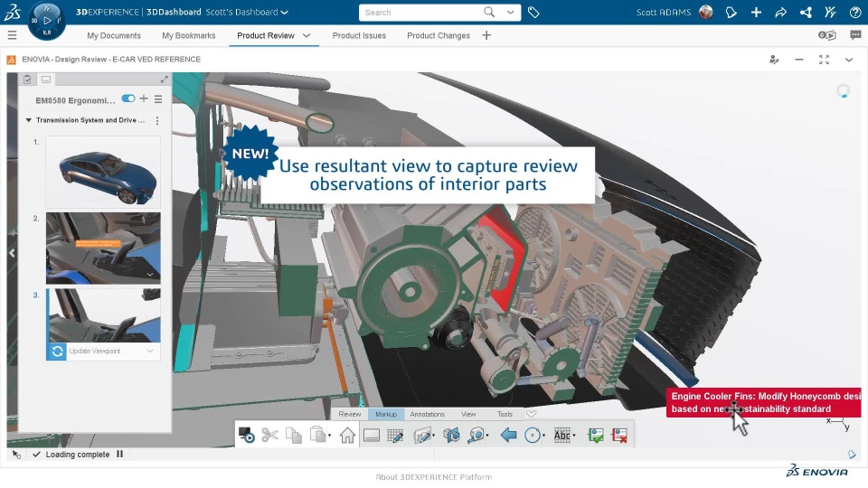
Task: Click the scissors cut icon in toolbar
Action: 269,435
